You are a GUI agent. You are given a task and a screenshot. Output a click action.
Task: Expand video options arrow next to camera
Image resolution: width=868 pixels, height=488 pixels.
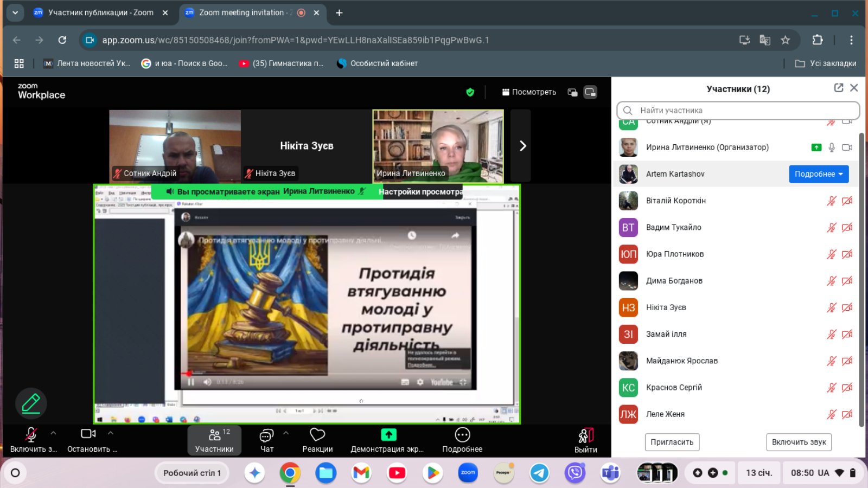click(x=111, y=433)
